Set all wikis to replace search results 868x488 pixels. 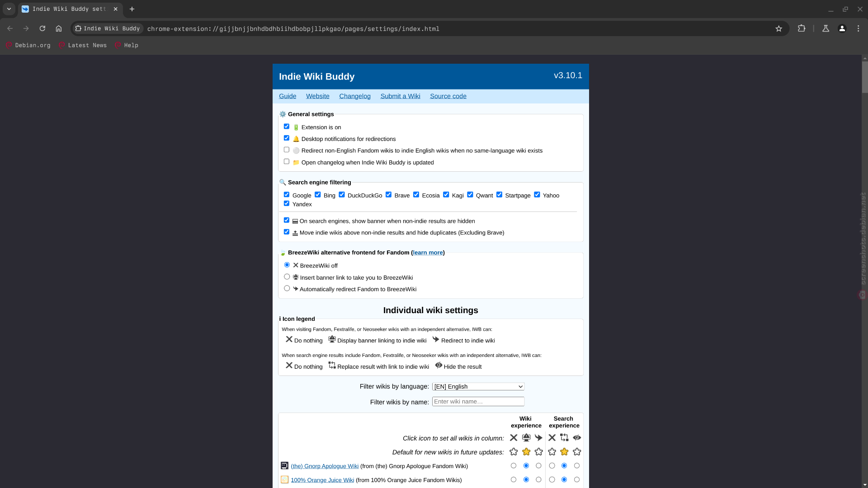(x=564, y=438)
